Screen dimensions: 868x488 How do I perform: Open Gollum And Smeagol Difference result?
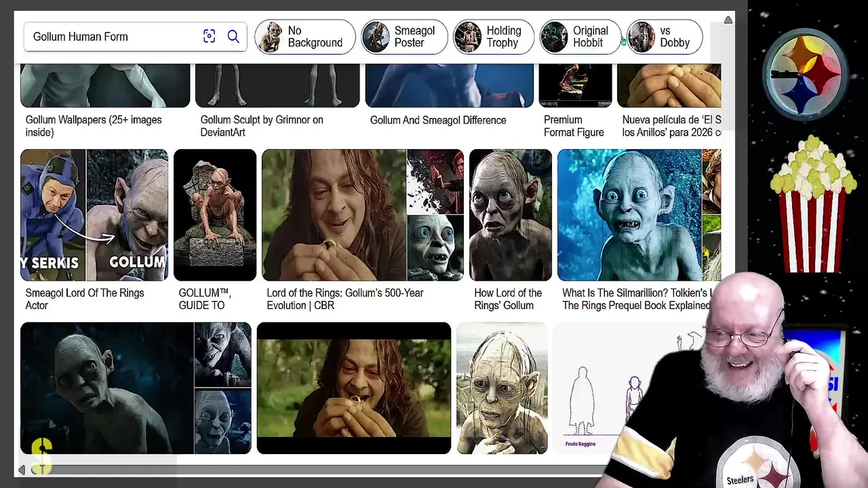point(438,120)
